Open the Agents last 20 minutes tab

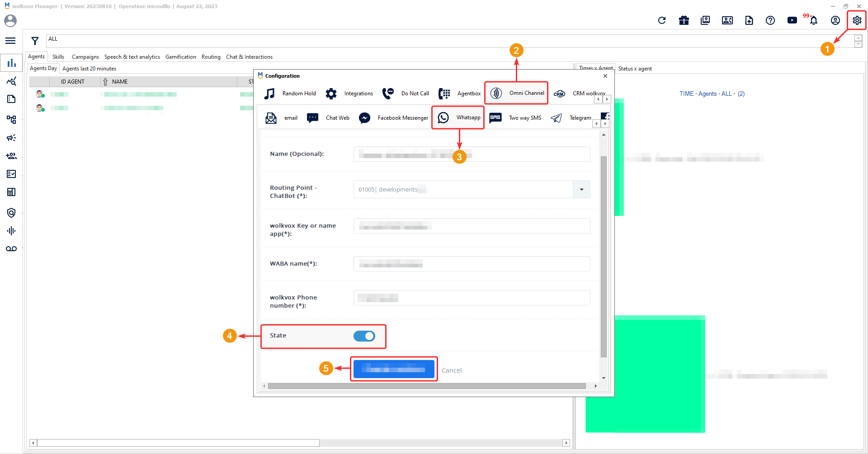pyautogui.click(x=89, y=69)
